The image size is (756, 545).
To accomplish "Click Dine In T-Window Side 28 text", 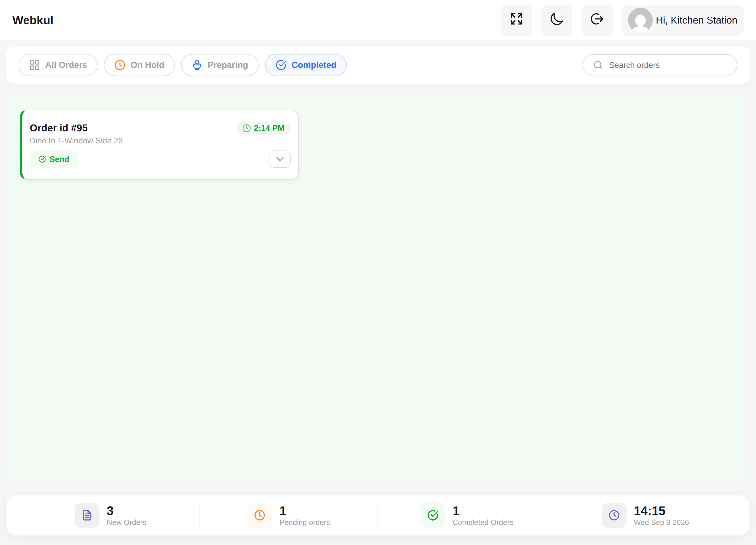I will 76,141.
